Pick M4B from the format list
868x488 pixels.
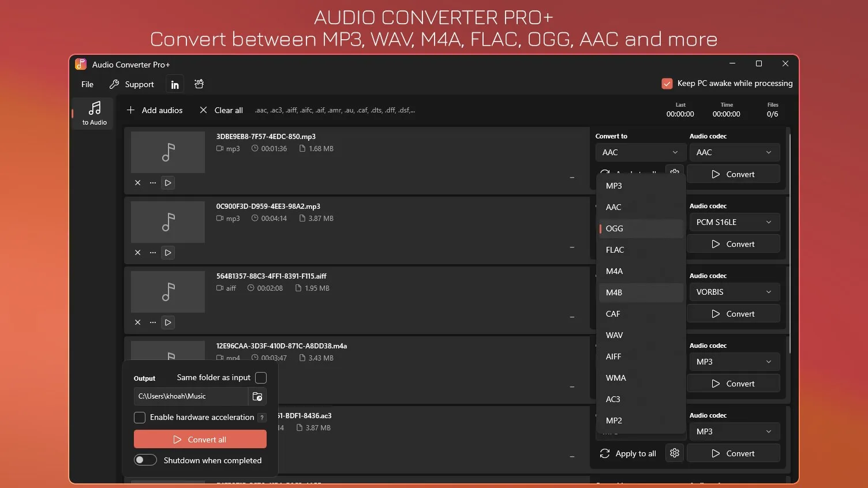pos(641,292)
